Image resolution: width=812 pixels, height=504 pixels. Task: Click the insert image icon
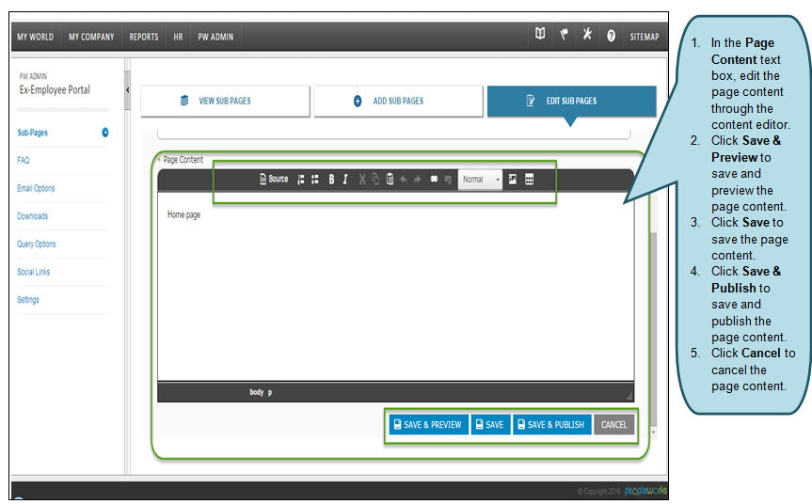pos(513,180)
